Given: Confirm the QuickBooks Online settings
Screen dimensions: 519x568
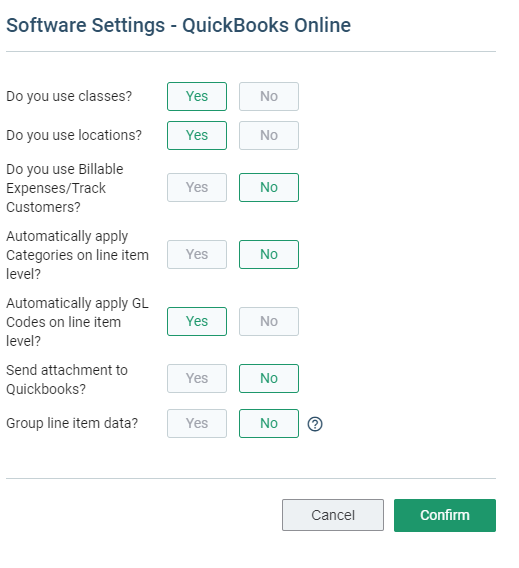Looking at the screenshot, I should click(x=445, y=515).
